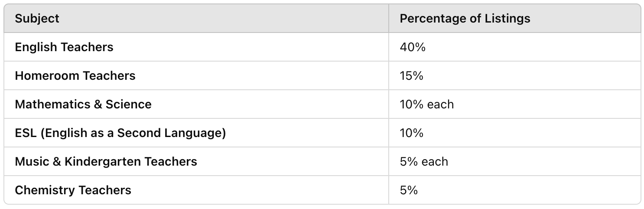Select the Music & Kindergarten Teachers cell
644x209 pixels.
196,162
